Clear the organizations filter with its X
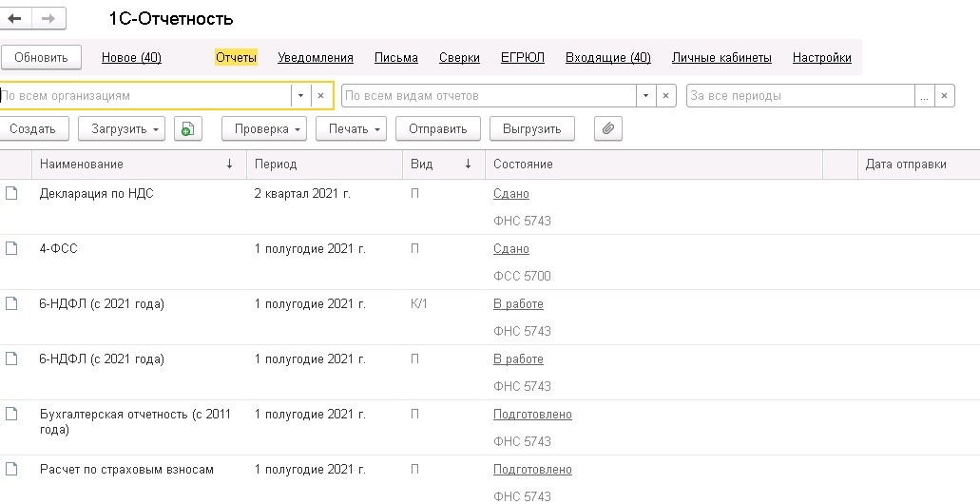The height and width of the screenshot is (504, 980). click(x=320, y=96)
